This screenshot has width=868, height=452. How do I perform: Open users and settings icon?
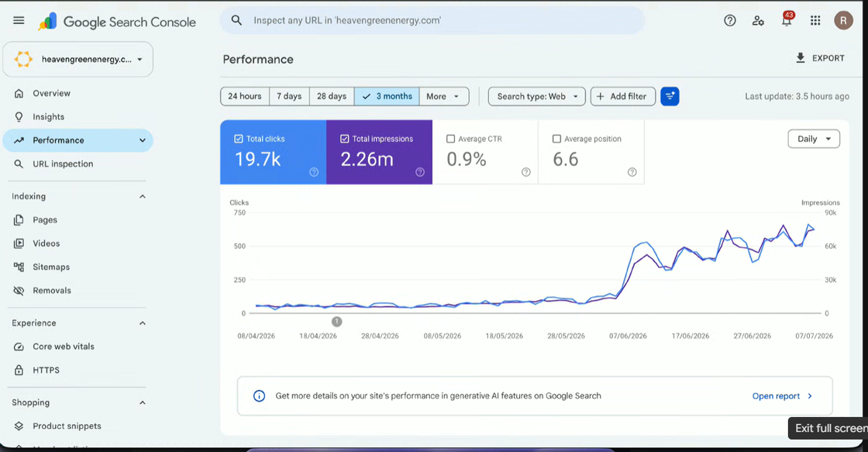pyautogui.click(x=758, y=21)
